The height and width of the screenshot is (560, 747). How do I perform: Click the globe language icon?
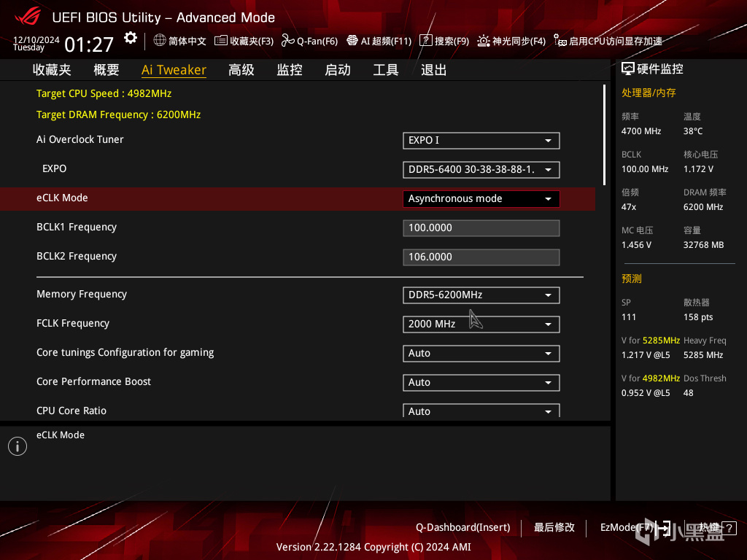tap(160, 41)
